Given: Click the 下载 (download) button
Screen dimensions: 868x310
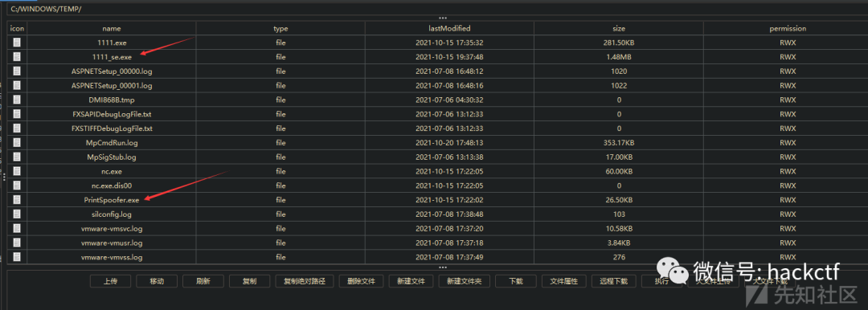Looking at the screenshot, I should pos(516,281).
